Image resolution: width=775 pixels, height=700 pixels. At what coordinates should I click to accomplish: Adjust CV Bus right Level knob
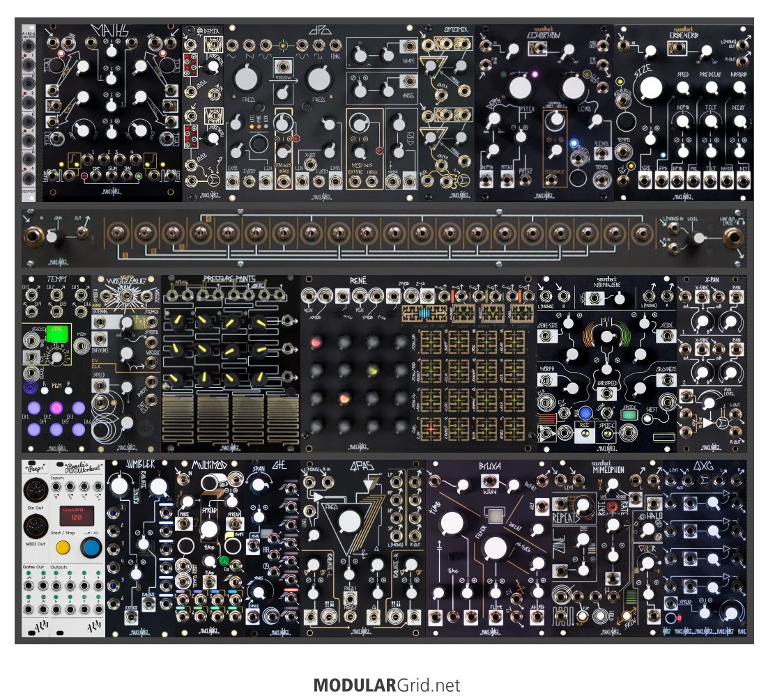(698, 238)
